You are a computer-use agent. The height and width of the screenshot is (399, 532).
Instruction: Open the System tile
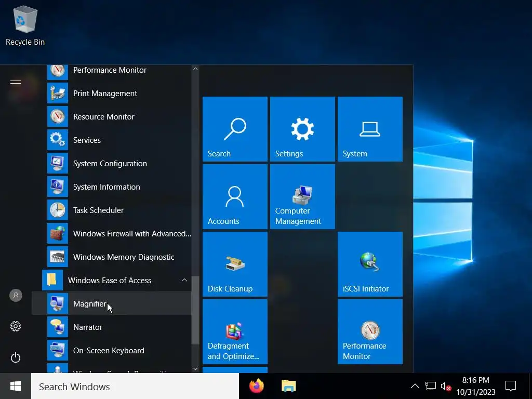pyautogui.click(x=370, y=129)
